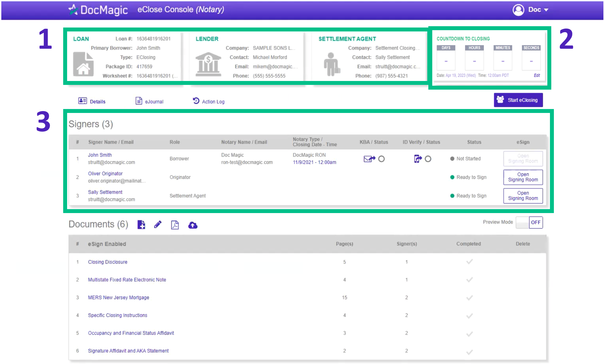Click the settlement agent person icon

(x=332, y=64)
